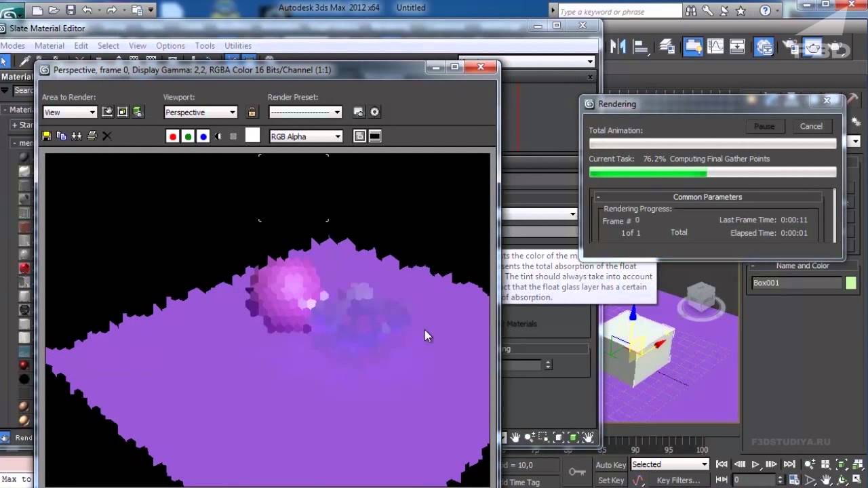Toggle the red channel display
868x488 pixels.
click(x=173, y=136)
